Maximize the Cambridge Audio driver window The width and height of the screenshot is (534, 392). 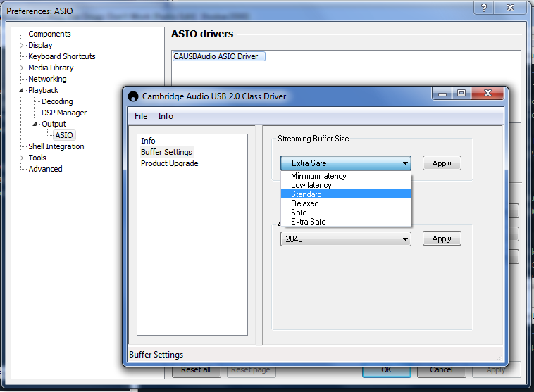462,93
